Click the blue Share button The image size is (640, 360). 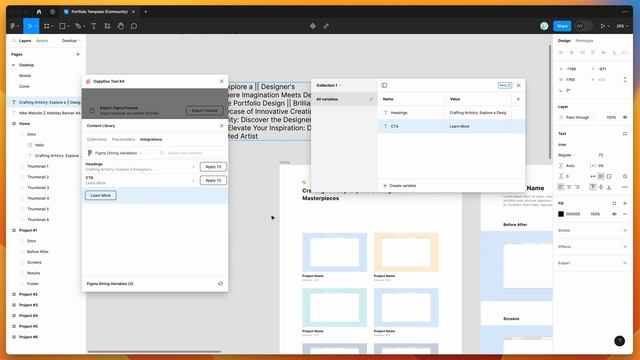click(562, 26)
